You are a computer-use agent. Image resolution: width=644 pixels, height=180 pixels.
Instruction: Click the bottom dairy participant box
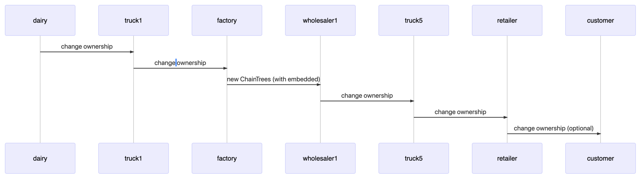(40, 158)
